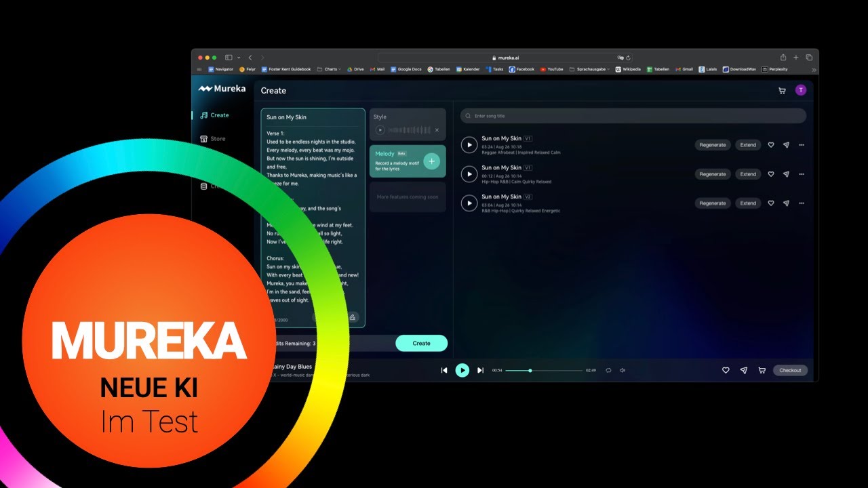This screenshot has width=868, height=488.
Task: Open the Facebook bookmark
Action: point(522,69)
